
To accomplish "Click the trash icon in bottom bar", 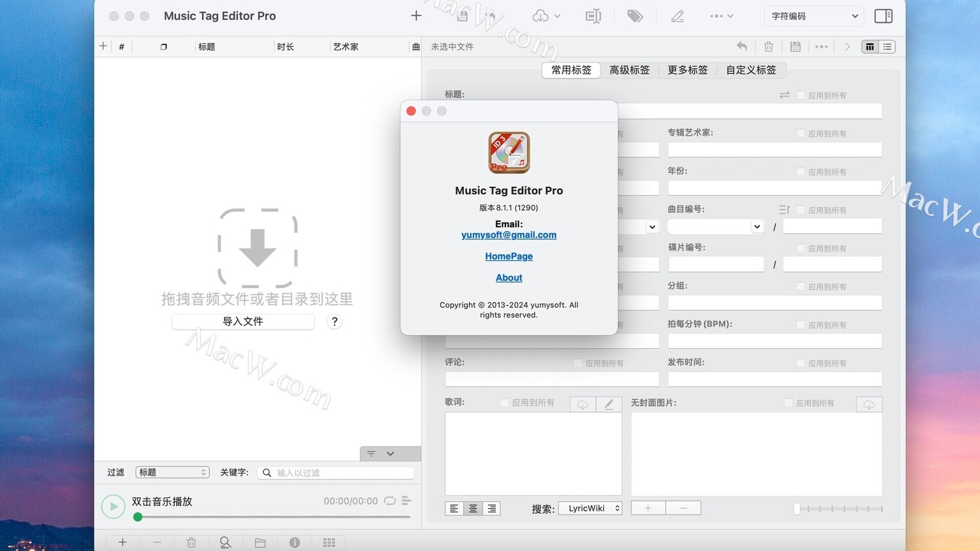I will pyautogui.click(x=191, y=543).
